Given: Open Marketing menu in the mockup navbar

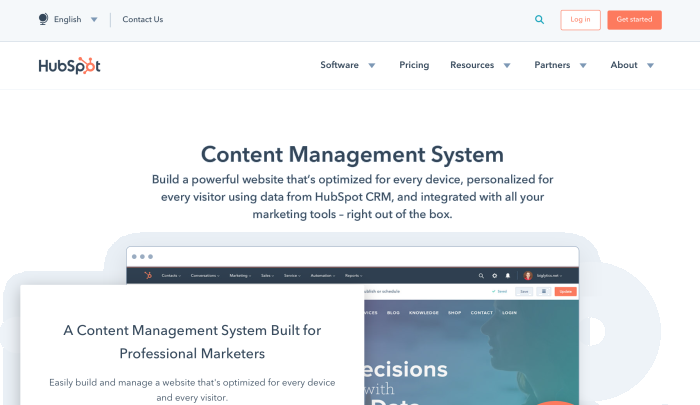Looking at the screenshot, I should [240, 276].
